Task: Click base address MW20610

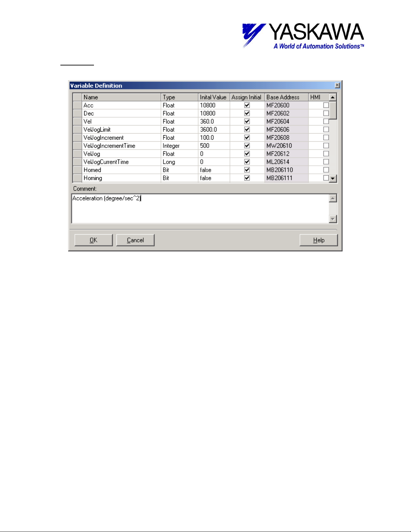Action: 286,145
